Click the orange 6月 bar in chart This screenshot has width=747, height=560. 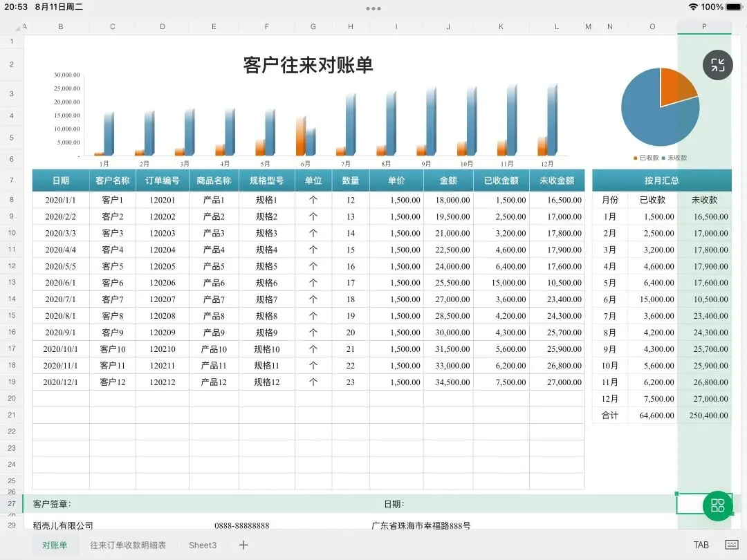pos(300,137)
